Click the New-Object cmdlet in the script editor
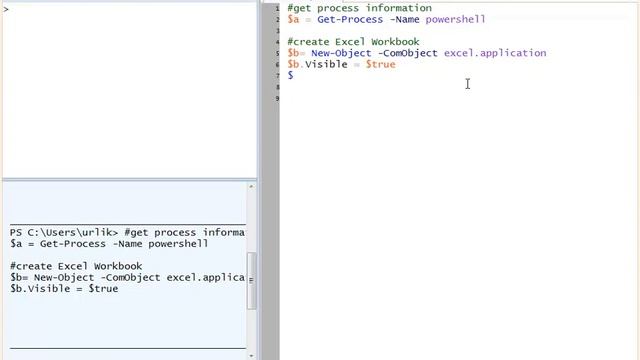 pyautogui.click(x=341, y=53)
